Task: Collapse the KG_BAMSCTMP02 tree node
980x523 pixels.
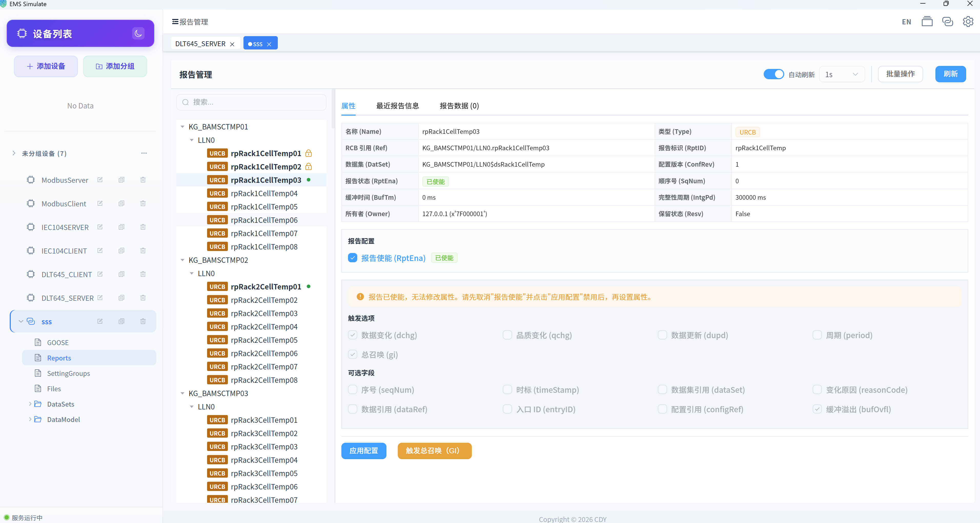Action: click(182, 260)
